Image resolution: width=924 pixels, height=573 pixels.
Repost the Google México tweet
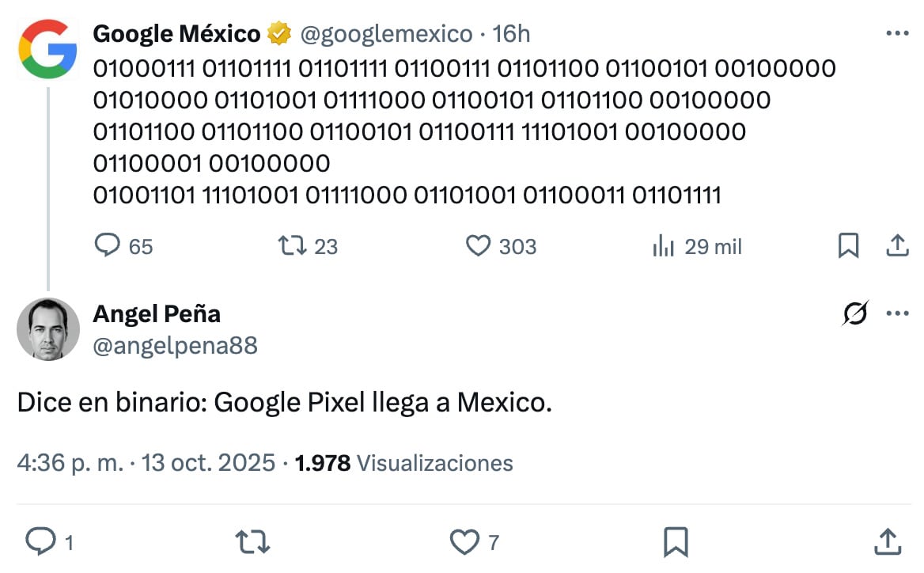(x=294, y=246)
